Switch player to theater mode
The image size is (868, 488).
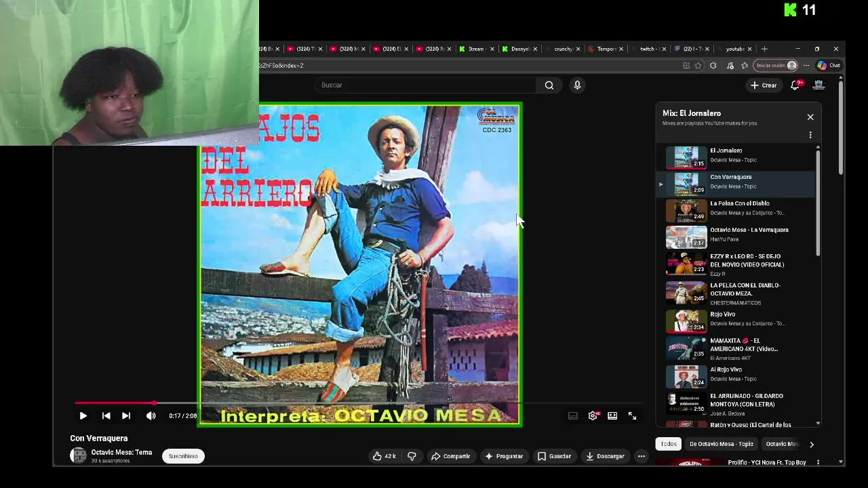pyautogui.click(x=612, y=415)
